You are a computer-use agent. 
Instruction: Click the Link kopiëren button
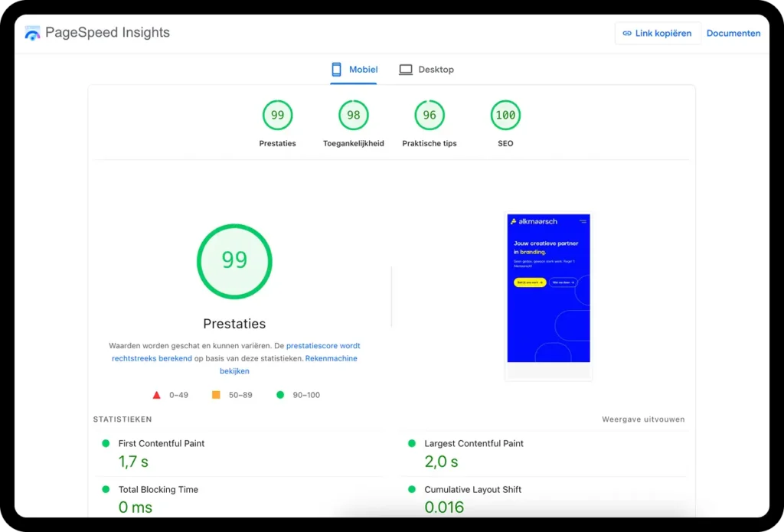click(657, 33)
